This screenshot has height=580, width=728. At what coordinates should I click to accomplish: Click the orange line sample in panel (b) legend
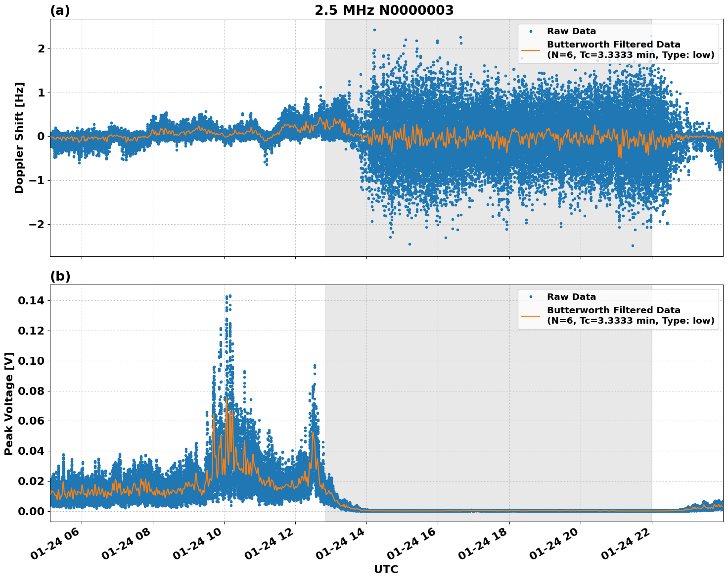531,316
